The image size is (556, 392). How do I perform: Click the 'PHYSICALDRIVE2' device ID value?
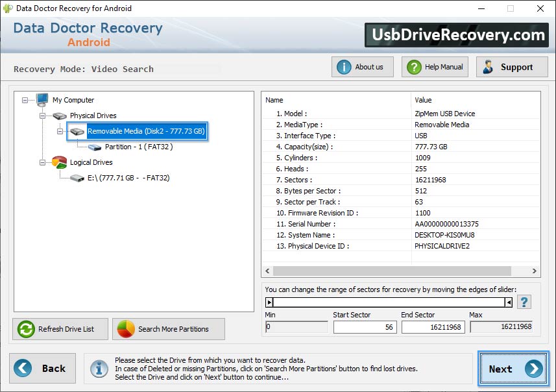(442, 246)
